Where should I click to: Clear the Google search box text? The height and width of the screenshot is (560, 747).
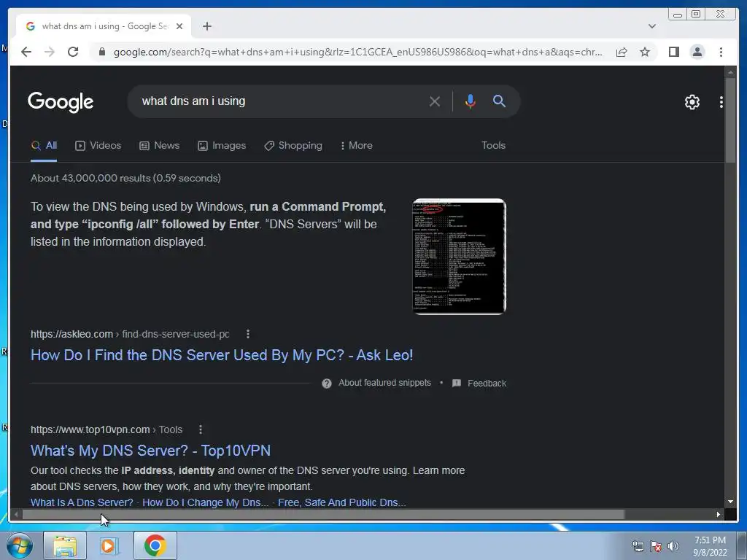click(435, 101)
